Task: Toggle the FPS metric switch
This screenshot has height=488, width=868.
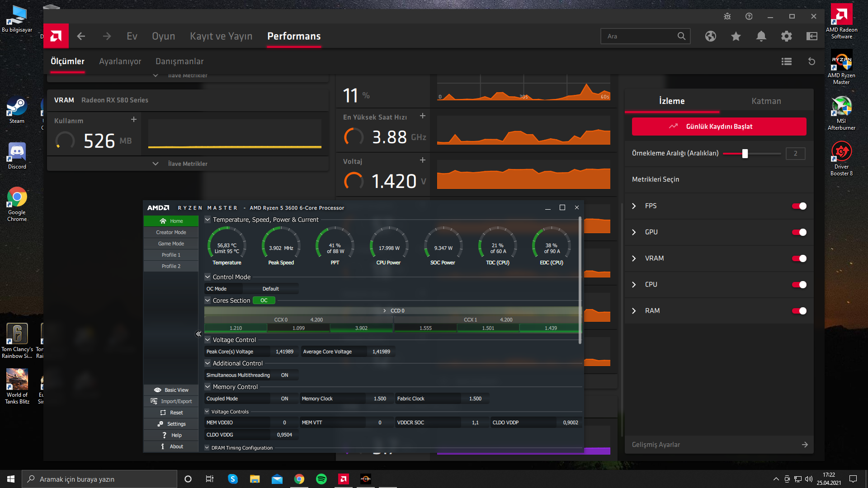Action: coord(799,206)
